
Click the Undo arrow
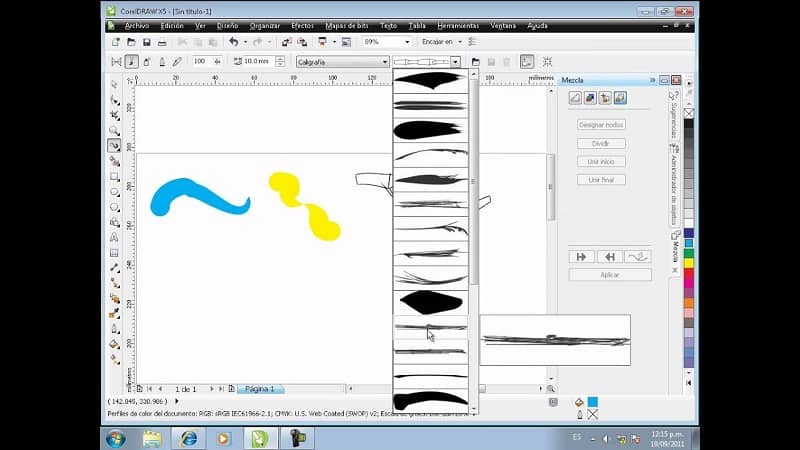pos(234,42)
